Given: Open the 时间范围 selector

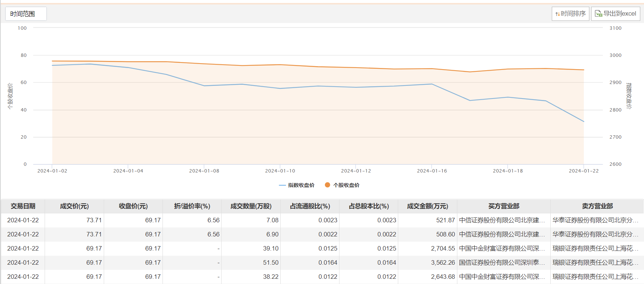Looking at the screenshot, I should (26, 14).
